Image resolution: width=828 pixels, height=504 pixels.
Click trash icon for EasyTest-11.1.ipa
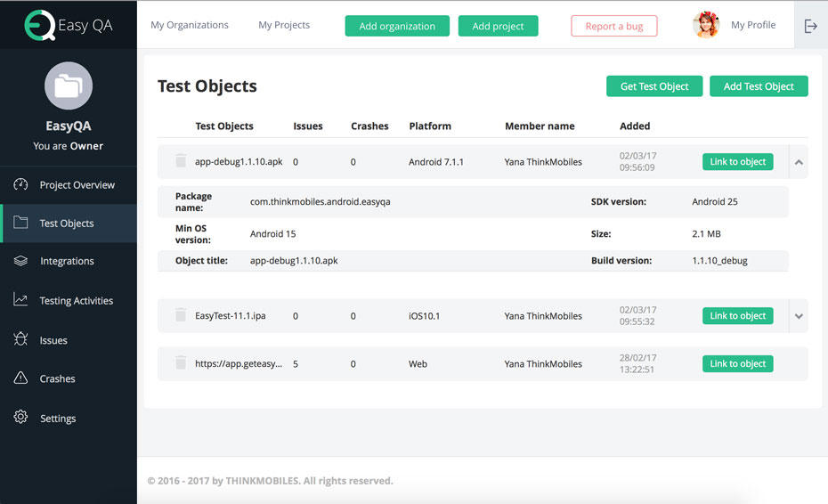pyautogui.click(x=181, y=315)
